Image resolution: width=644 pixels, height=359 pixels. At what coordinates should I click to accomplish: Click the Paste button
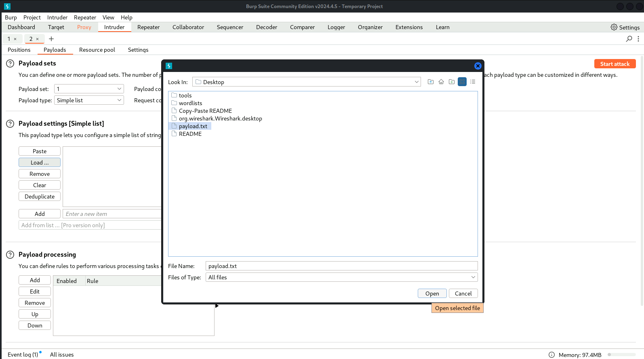pyautogui.click(x=40, y=151)
